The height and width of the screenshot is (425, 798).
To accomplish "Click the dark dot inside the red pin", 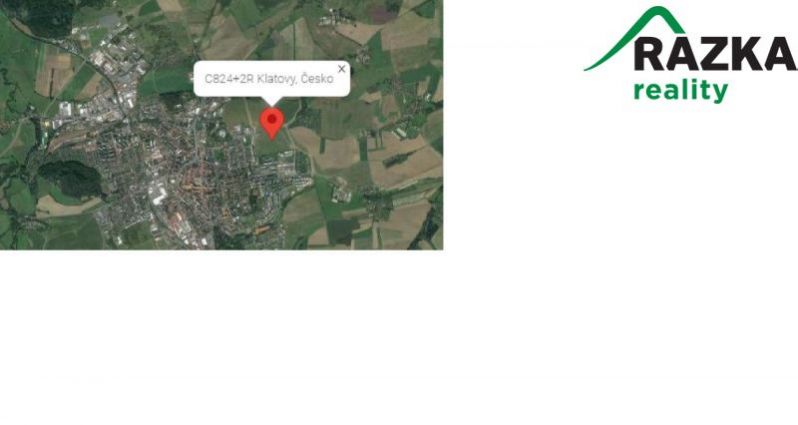I will (x=272, y=119).
